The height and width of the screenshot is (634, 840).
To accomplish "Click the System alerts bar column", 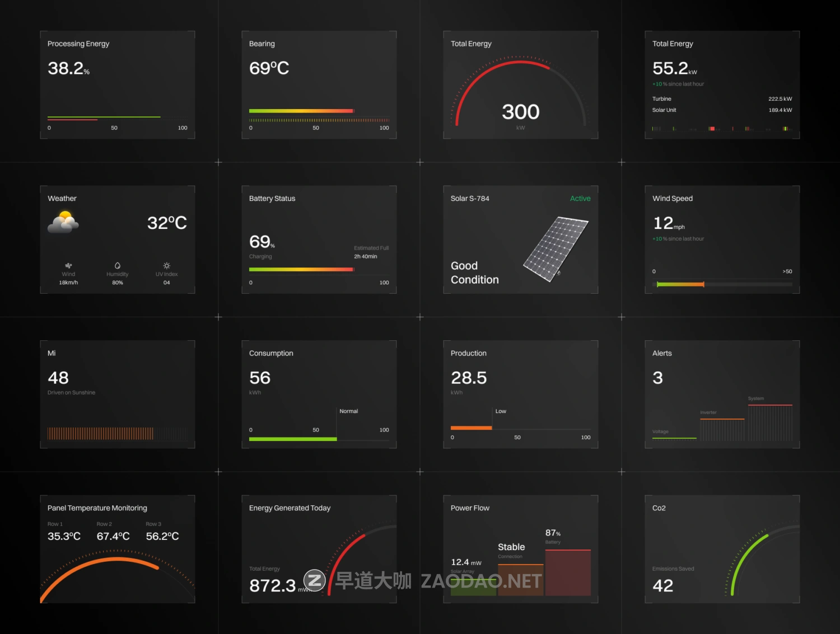I will [x=770, y=422].
